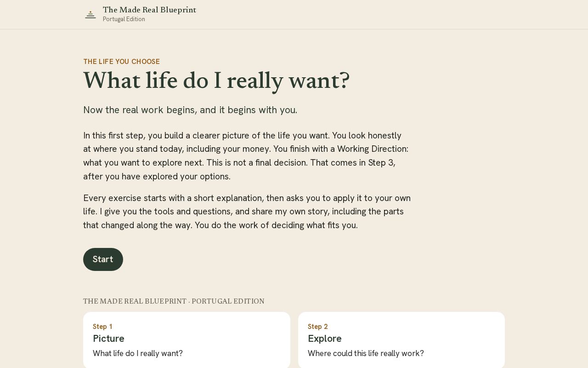The width and height of the screenshot is (588, 368).
Task: Click paragraph beginning "Every exercise starts"
Action: point(247,212)
